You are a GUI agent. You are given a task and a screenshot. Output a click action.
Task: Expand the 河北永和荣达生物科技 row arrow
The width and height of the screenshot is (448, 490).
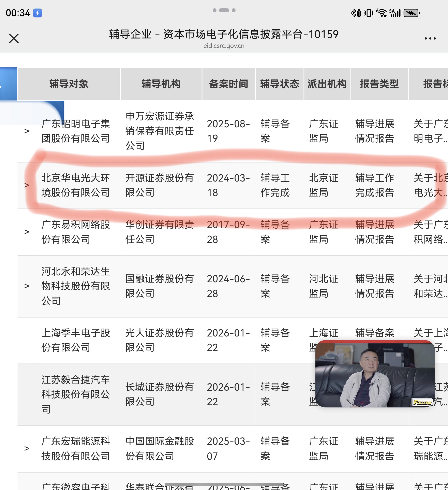[x=27, y=286]
